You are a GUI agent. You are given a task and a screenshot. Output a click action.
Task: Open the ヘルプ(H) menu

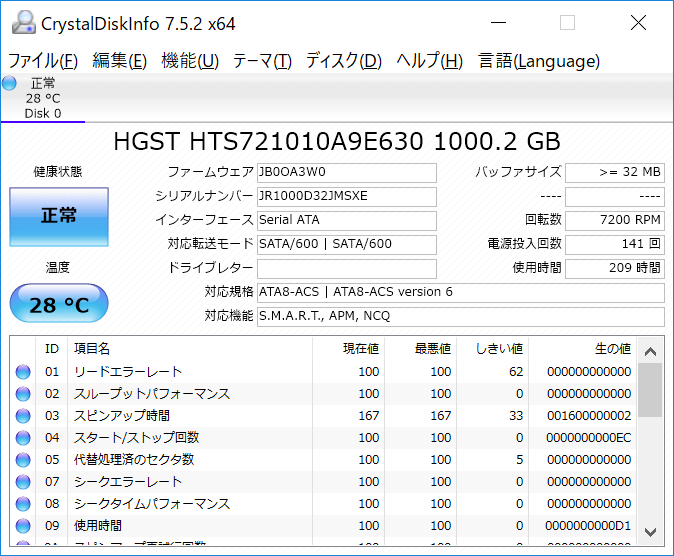tap(429, 61)
